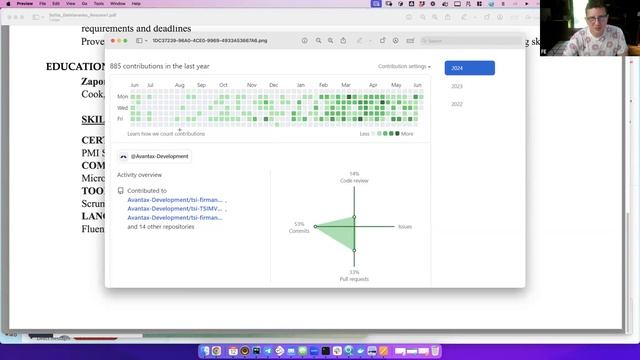Open Finder from the Dock
The height and width of the screenshot is (360, 640).
pyautogui.click(x=204, y=351)
